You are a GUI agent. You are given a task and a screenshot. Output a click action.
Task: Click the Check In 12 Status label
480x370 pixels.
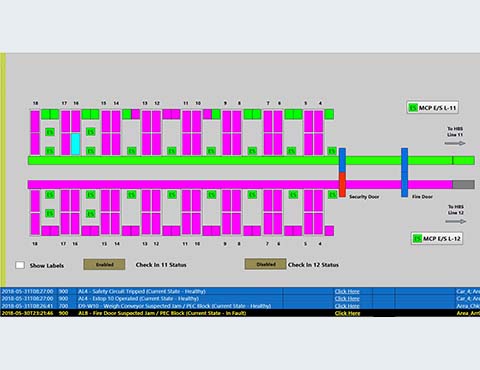313,265
